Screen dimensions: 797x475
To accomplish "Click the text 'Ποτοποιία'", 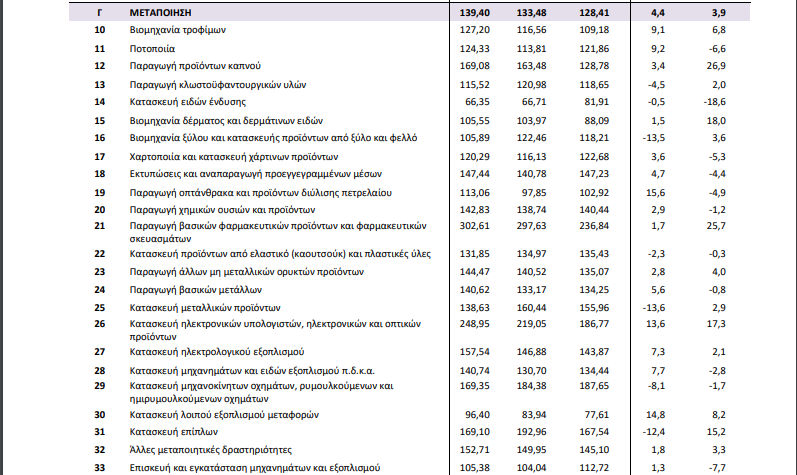I will point(152,49).
